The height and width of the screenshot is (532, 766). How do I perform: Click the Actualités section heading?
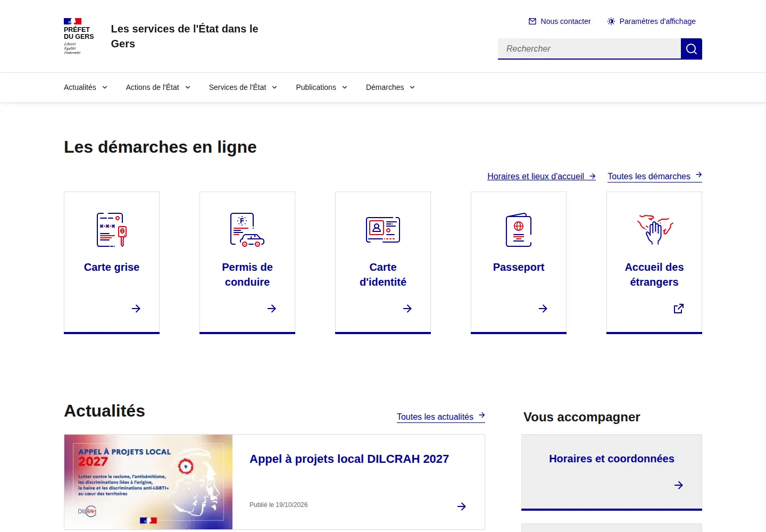(x=104, y=411)
